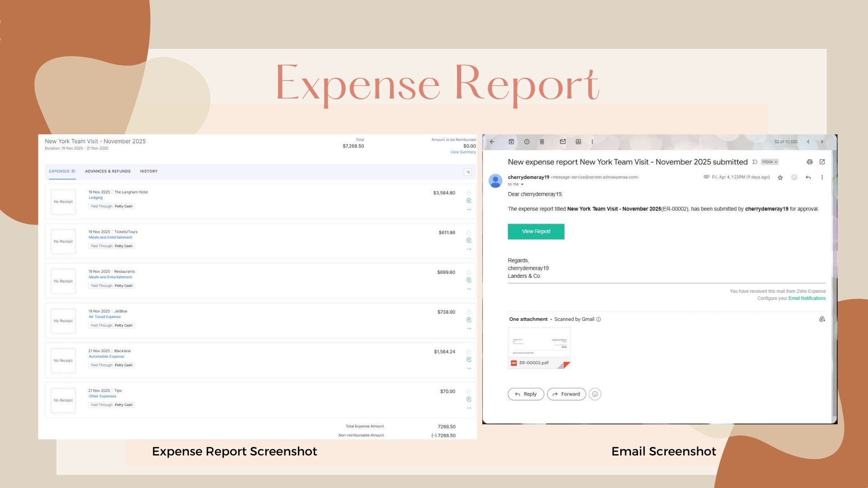Viewport: 868px width, 488px height.
Task: Mark email as unread icon
Action: pos(563,142)
